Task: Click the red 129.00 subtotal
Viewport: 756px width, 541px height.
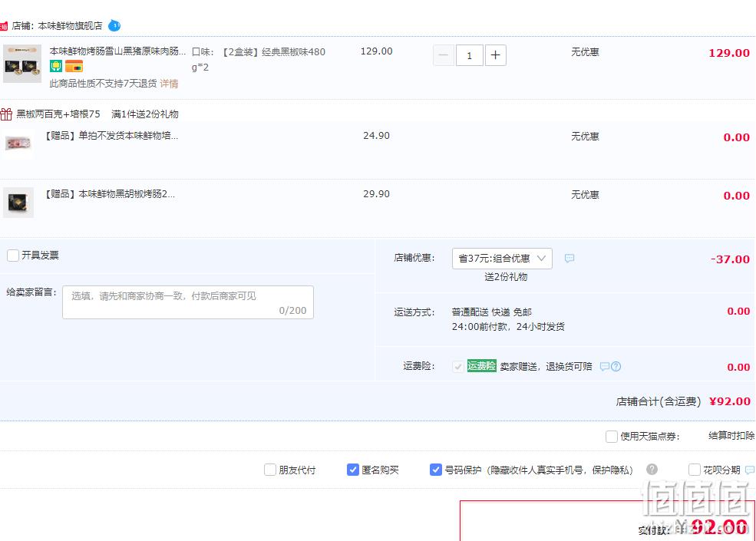Action: coord(729,53)
